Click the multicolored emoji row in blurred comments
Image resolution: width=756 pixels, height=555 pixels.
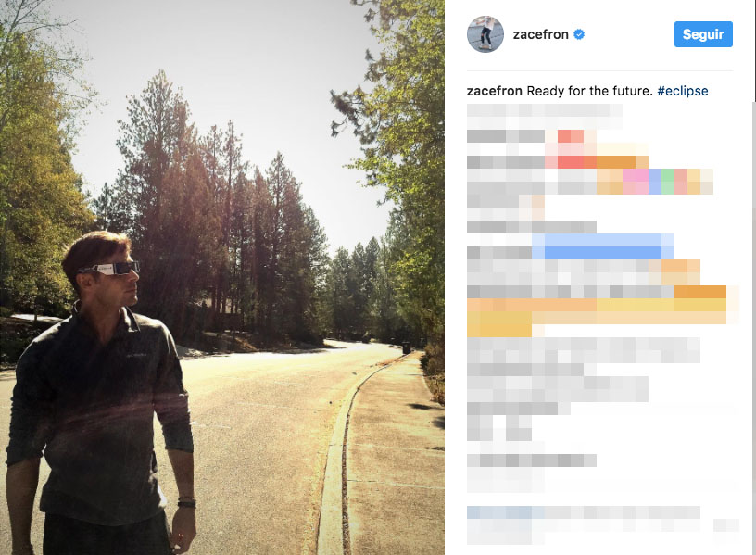(x=654, y=182)
